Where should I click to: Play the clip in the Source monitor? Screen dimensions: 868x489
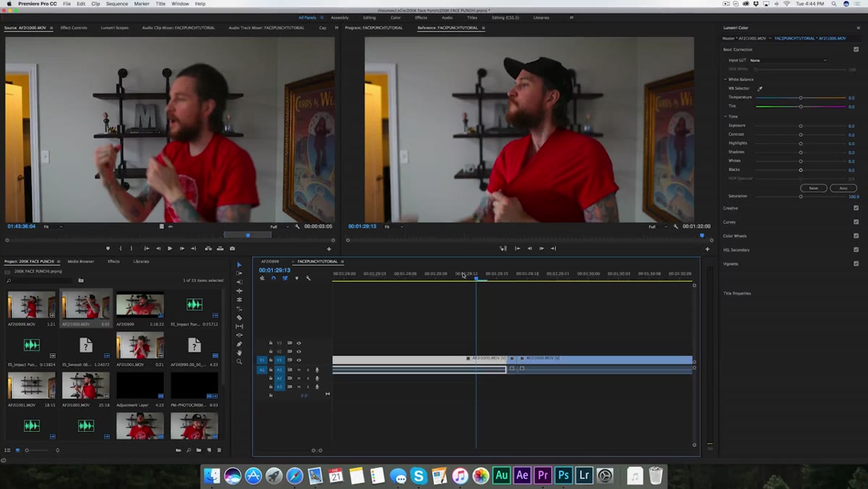pos(170,248)
